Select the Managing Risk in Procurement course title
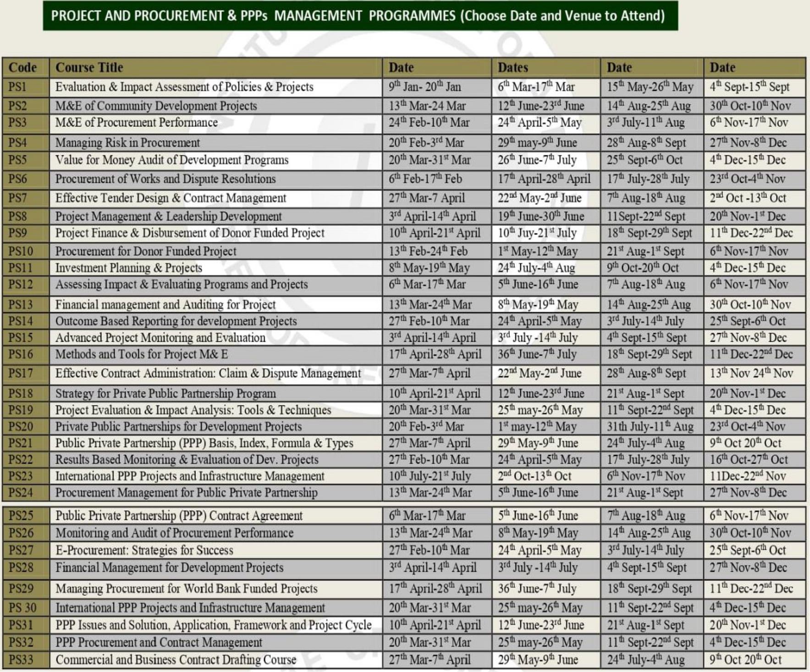The width and height of the screenshot is (810, 672). point(127,143)
